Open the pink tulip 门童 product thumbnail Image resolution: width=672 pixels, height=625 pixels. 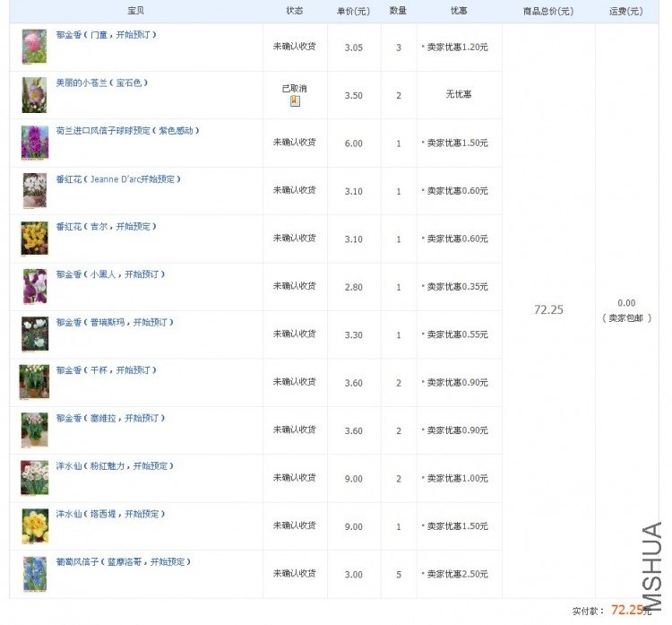[x=34, y=47]
